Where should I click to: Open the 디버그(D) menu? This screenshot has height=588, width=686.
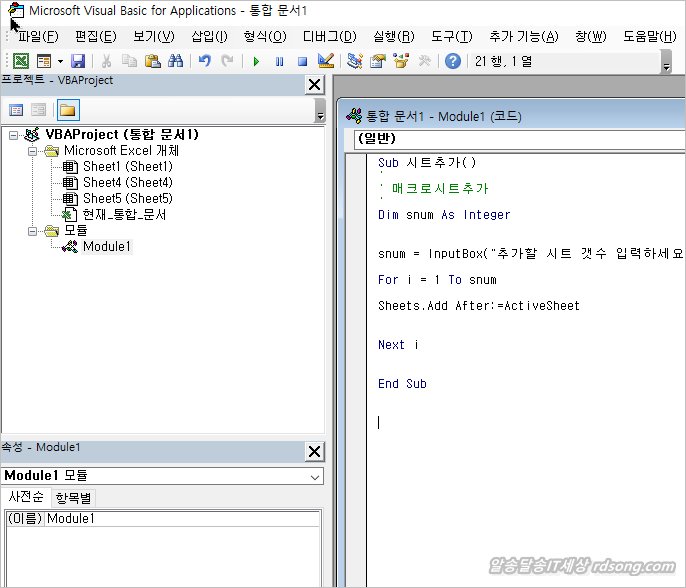click(329, 36)
